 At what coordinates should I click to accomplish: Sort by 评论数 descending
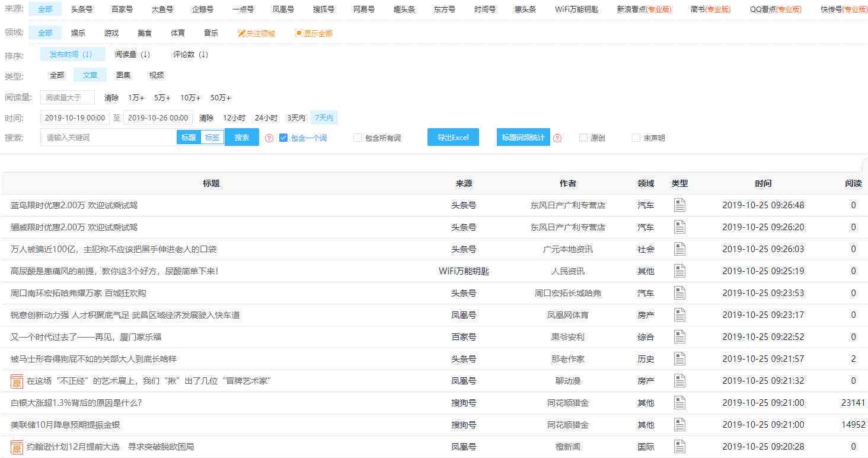click(x=190, y=54)
